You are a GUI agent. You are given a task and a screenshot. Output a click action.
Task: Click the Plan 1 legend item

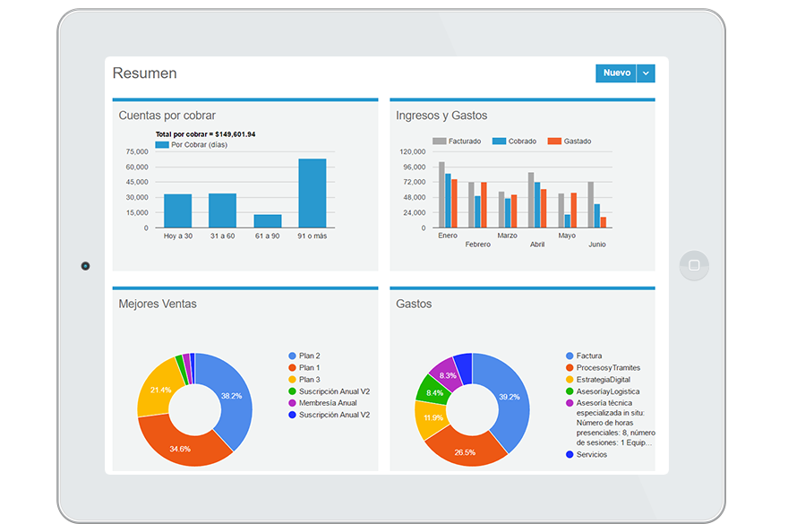coord(309,368)
